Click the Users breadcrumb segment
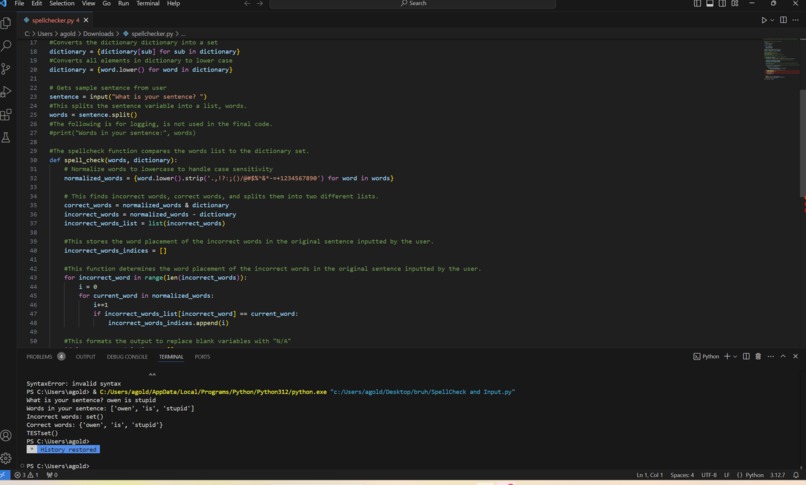 click(x=45, y=33)
